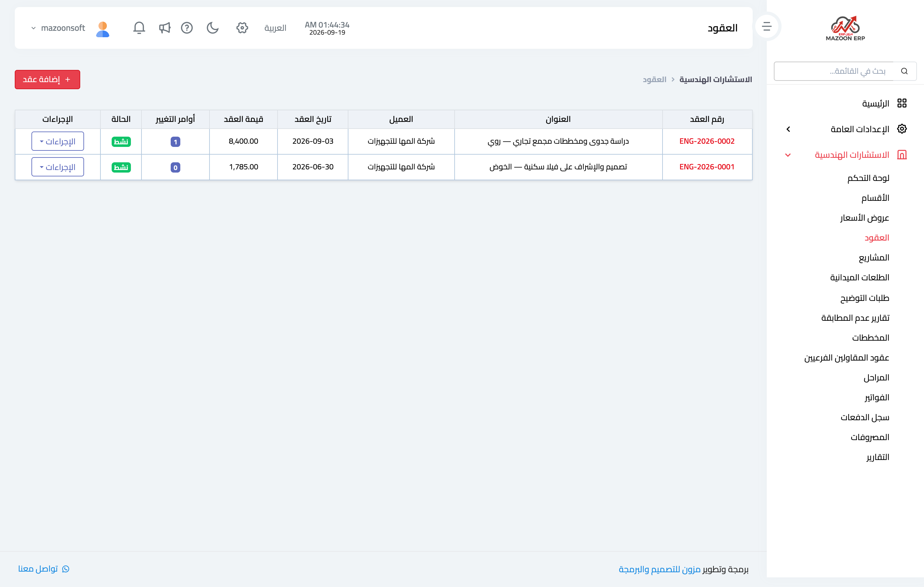Click the الاستشارات الهندسية building icon
The image size is (924, 587).
tap(902, 155)
